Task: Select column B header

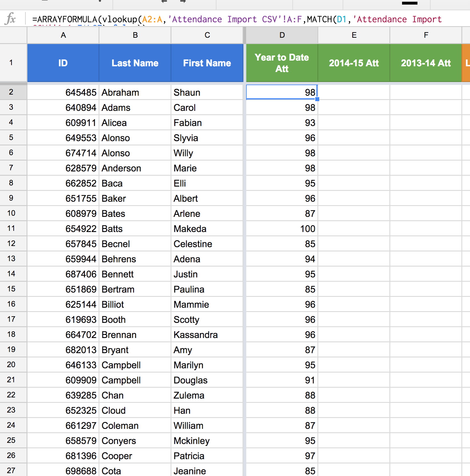Action: point(135,35)
